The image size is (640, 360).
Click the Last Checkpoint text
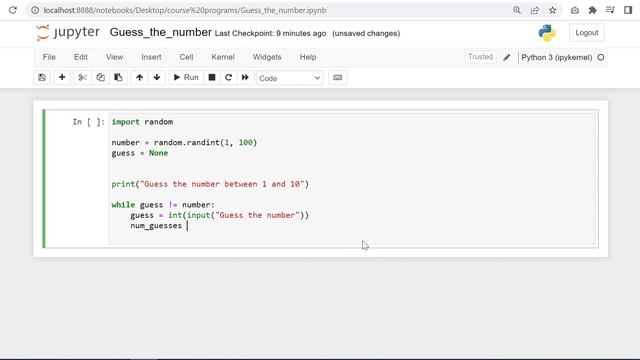(x=270, y=33)
